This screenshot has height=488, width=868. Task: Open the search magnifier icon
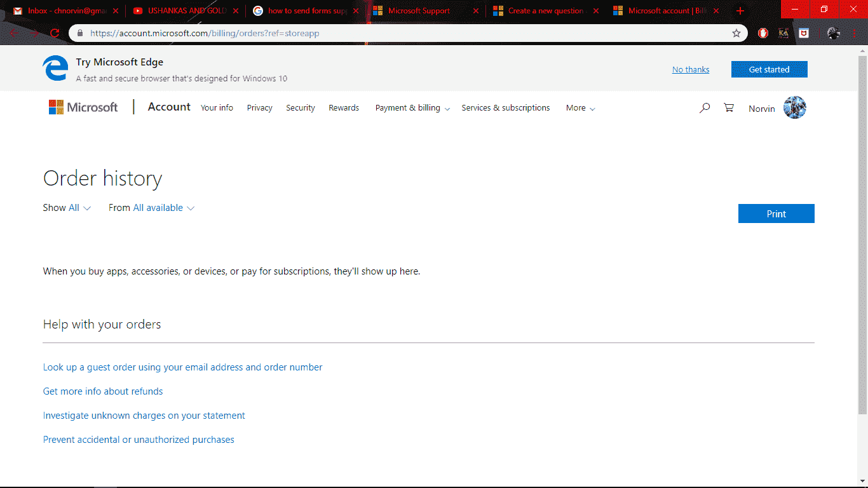[704, 108]
